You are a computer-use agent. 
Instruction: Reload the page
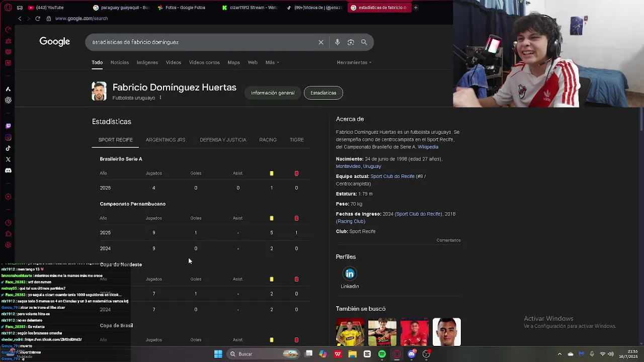tap(37, 19)
